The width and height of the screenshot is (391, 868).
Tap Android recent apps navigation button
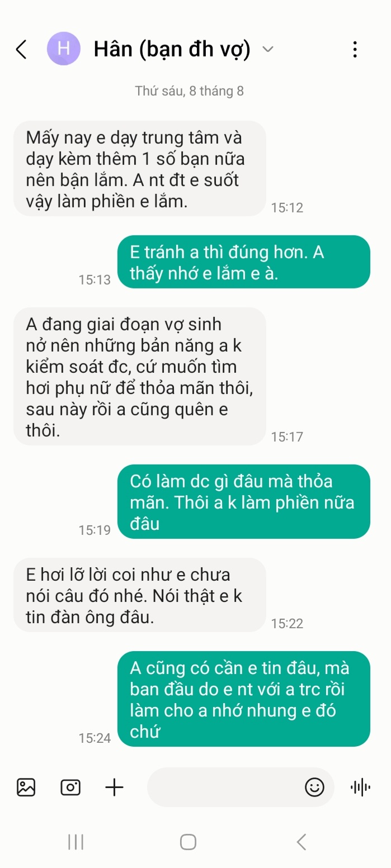click(76, 842)
